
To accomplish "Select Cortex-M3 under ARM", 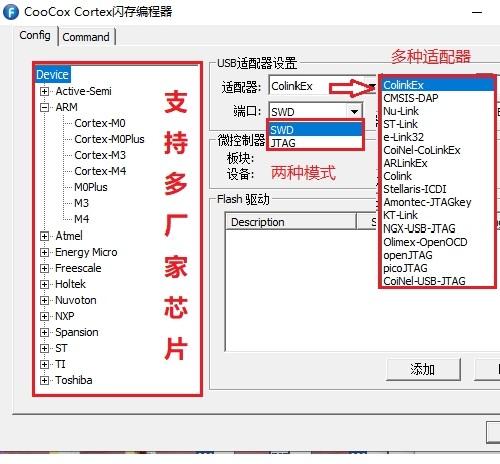I will point(100,155).
